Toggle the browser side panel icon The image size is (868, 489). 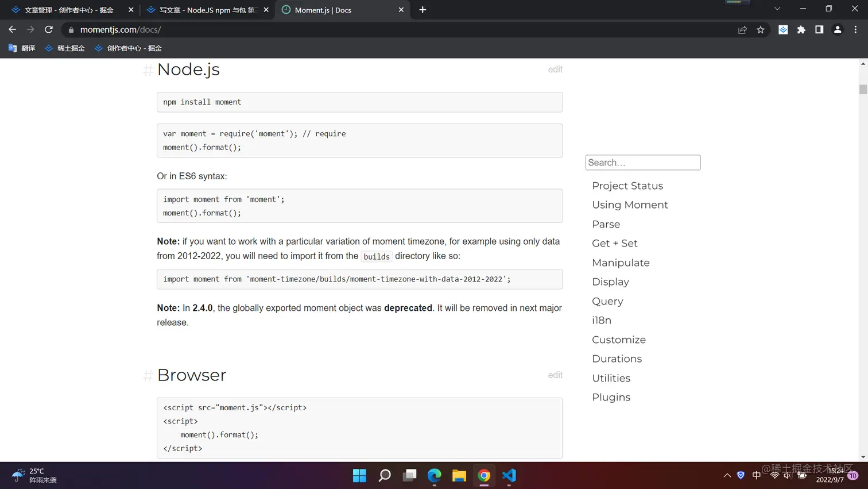point(819,30)
